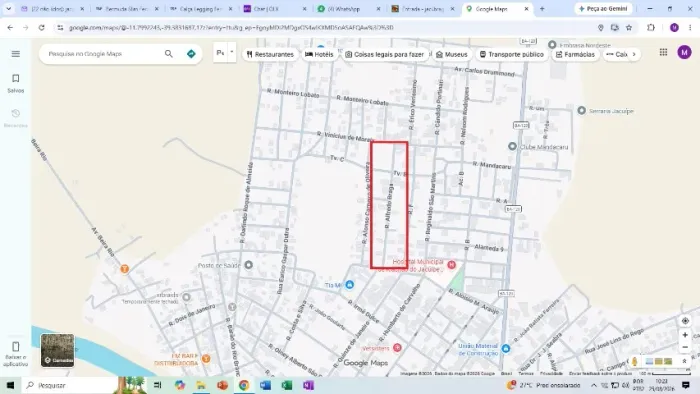Click the blue directions icon
This screenshot has width=700, height=394.
point(191,54)
